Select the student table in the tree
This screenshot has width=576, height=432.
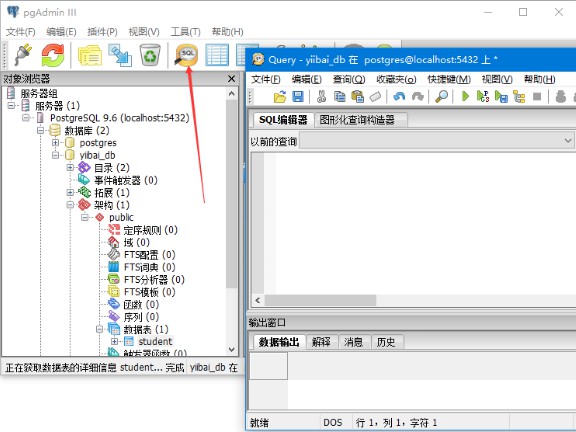point(155,341)
